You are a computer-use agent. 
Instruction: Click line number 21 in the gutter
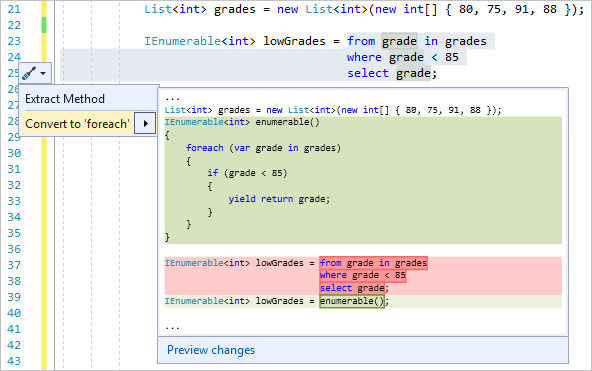14,9
